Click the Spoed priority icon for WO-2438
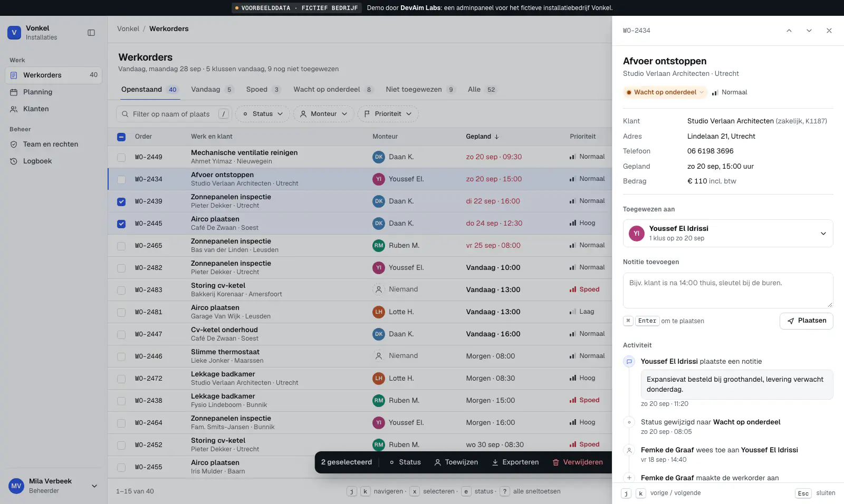 573,400
